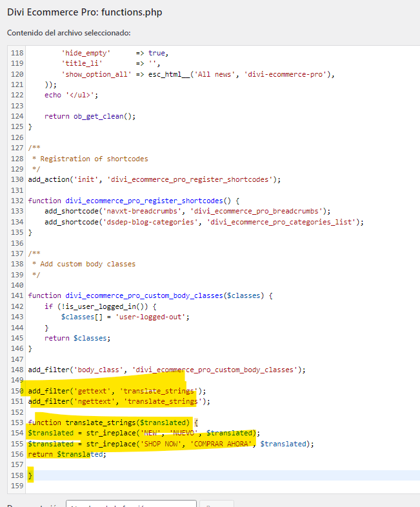Click the empty line 159 in editor
The image size is (420, 507).
223,486
